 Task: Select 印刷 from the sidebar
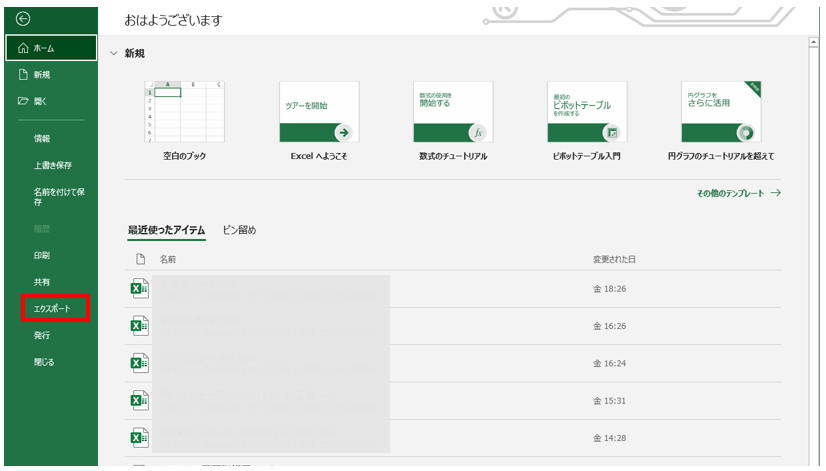click(x=42, y=256)
